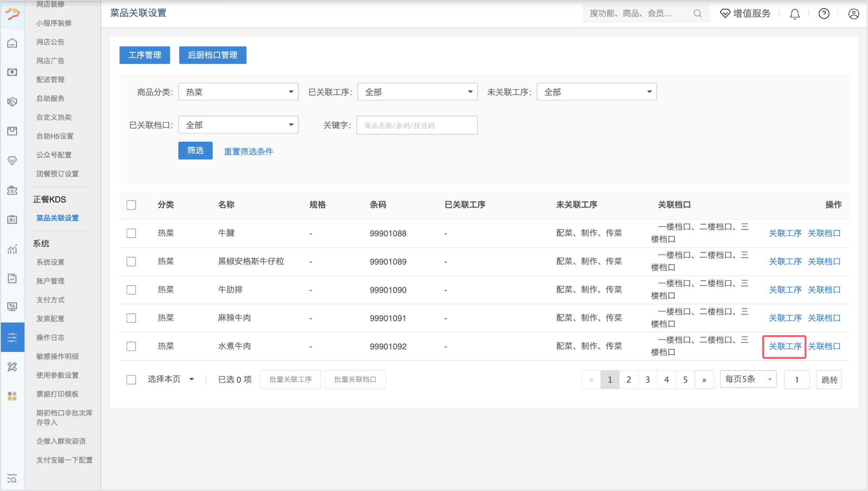This screenshot has width=868, height=491.
Task: Open the yen cashier sidebar icon
Action: [x=12, y=72]
